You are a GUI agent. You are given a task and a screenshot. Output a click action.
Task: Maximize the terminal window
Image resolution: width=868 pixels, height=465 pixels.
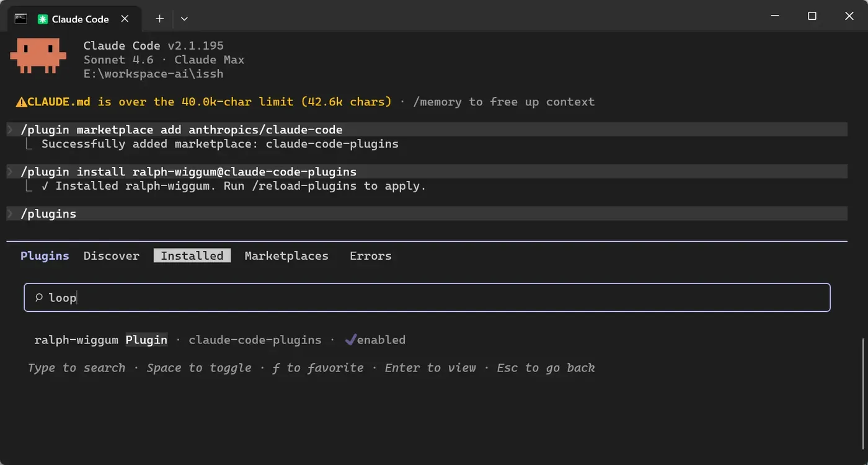(x=812, y=17)
